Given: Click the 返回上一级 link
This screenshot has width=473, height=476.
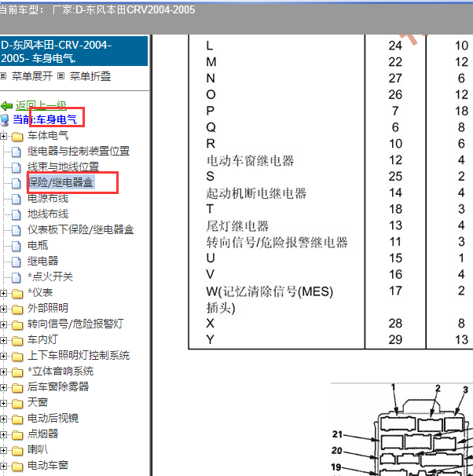Looking at the screenshot, I should point(41,105).
